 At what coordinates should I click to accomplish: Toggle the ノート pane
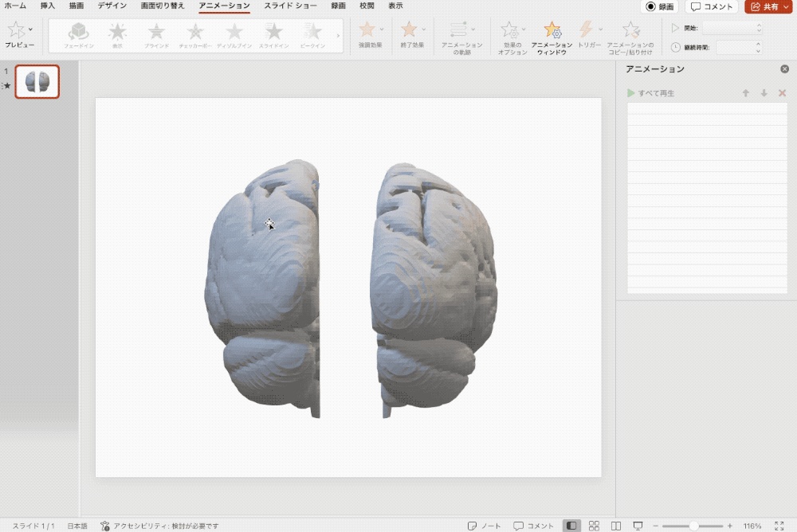click(485, 526)
